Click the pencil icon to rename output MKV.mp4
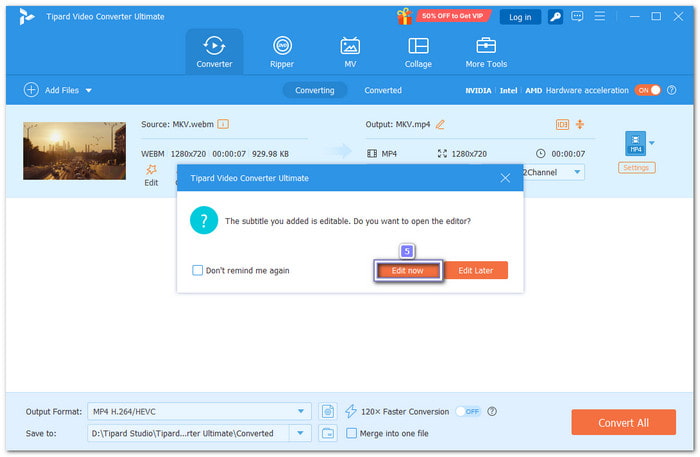 [440, 124]
